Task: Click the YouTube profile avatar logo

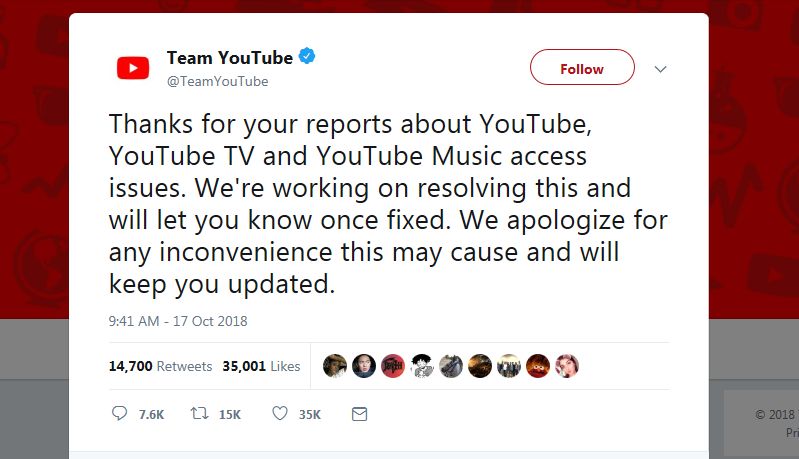Action: pyautogui.click(x=133, y=68)
